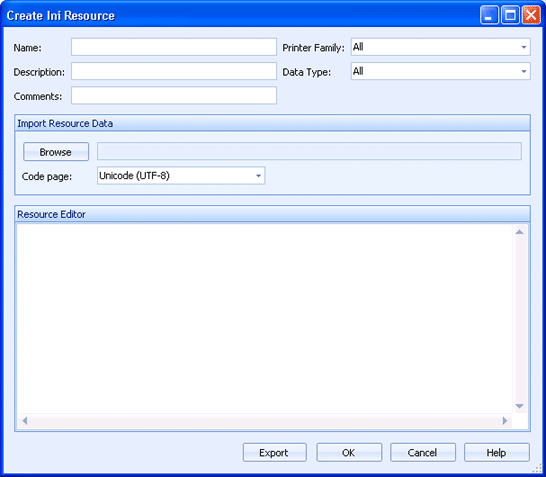
Task: Maximize the Create Ini Resource window
Action: tap(510, 15)
